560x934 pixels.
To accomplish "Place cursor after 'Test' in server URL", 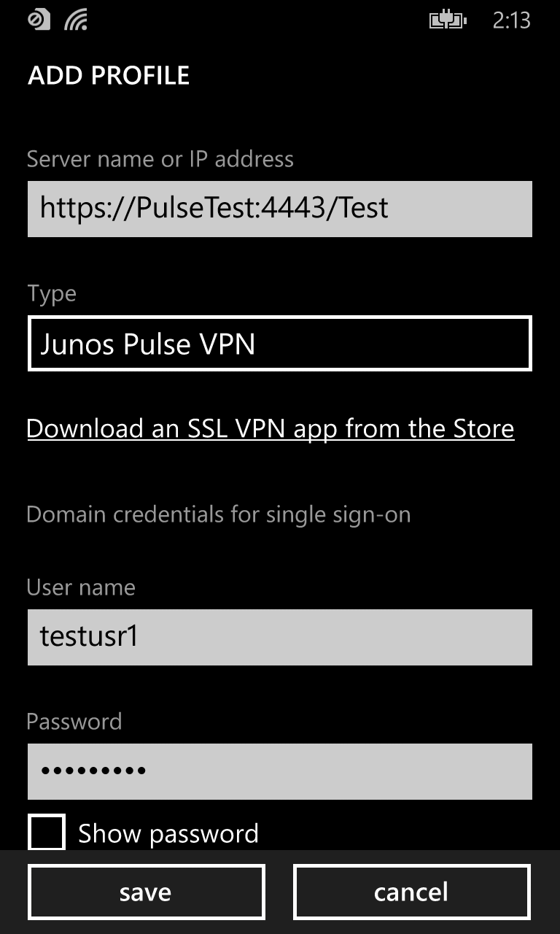I will coord(391,209).
